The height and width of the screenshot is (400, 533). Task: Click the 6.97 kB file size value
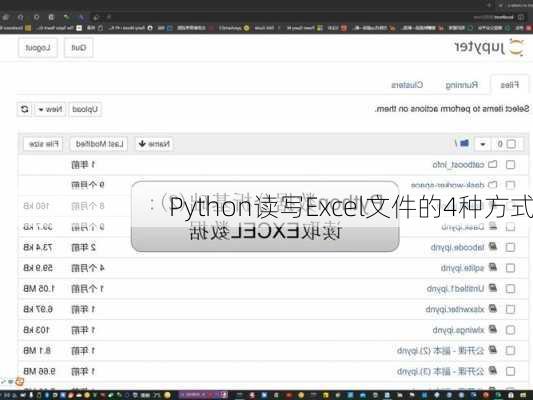(38, 309)
